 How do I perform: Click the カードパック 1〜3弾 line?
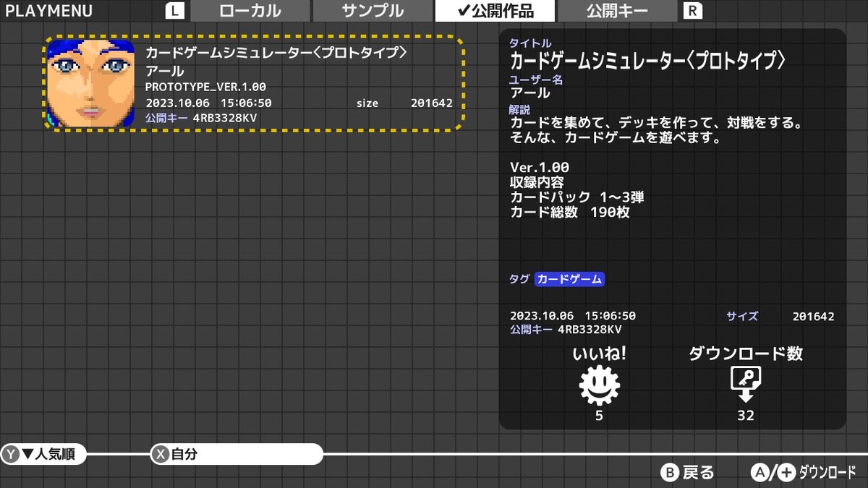tap(577, 197)
